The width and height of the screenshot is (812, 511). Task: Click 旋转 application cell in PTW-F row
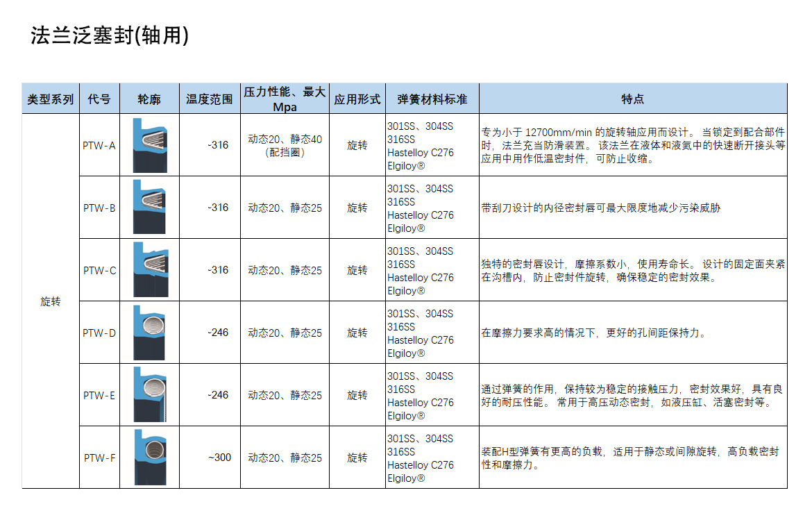pyautogui.click(x=357, y=458)
